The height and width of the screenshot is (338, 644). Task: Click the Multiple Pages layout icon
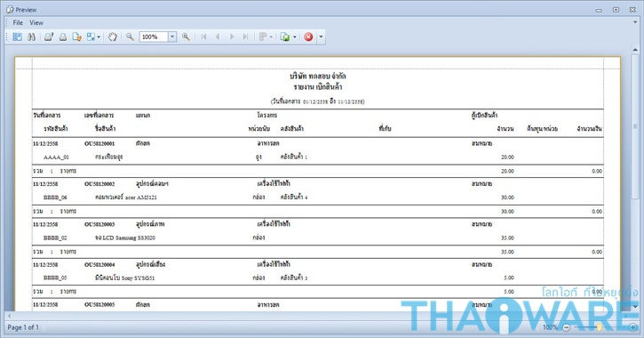coord(263,37)
